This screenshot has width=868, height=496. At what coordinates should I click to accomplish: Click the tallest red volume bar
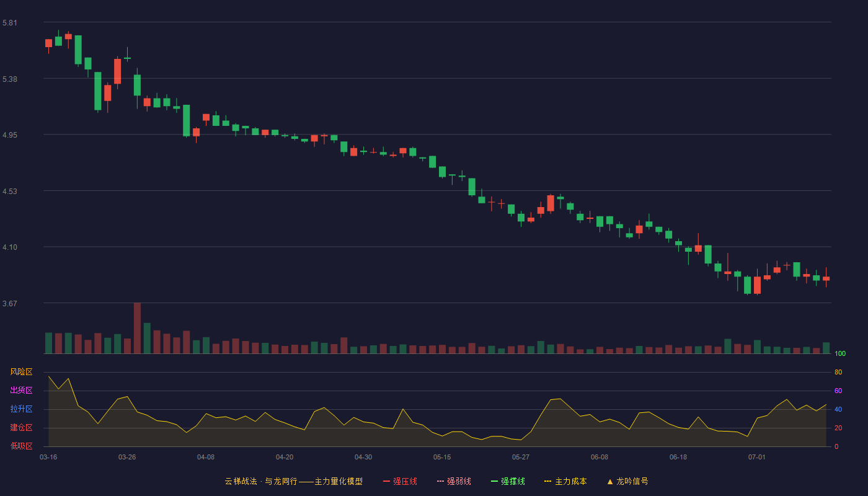pos(137,328)
